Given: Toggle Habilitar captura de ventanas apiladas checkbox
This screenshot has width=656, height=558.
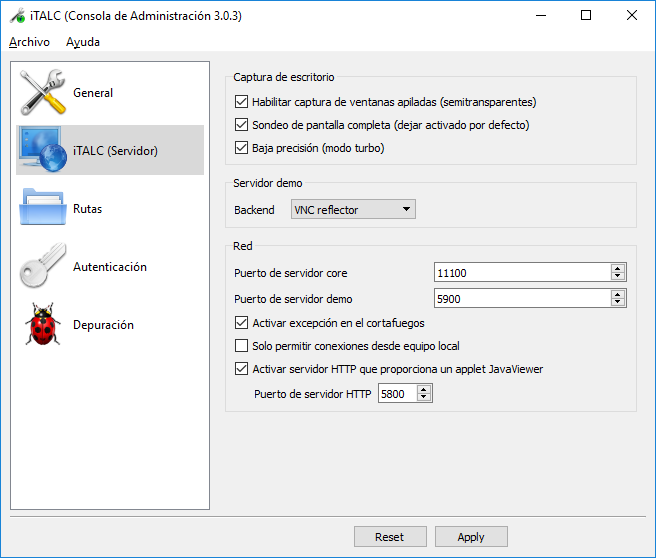Looking at the screenshot, I should click(x=241, y=102).
